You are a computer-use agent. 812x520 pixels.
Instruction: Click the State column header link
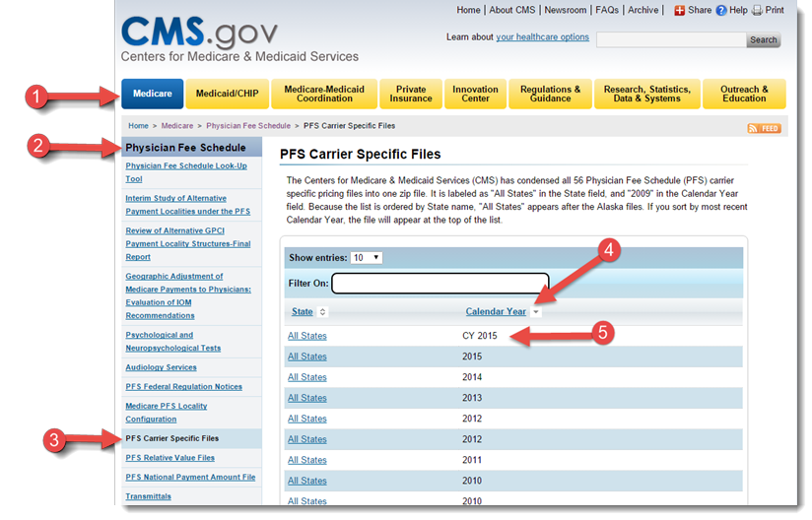(302, 311)
